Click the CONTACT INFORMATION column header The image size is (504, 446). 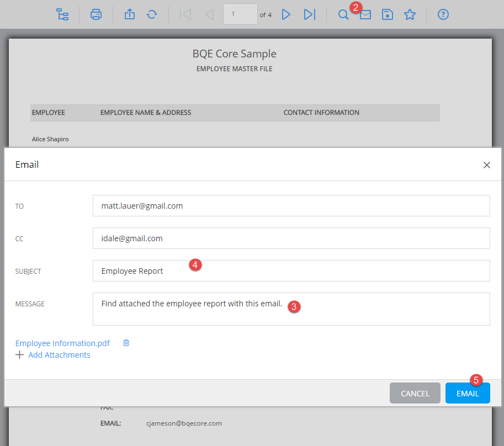[x=321, y=113]
